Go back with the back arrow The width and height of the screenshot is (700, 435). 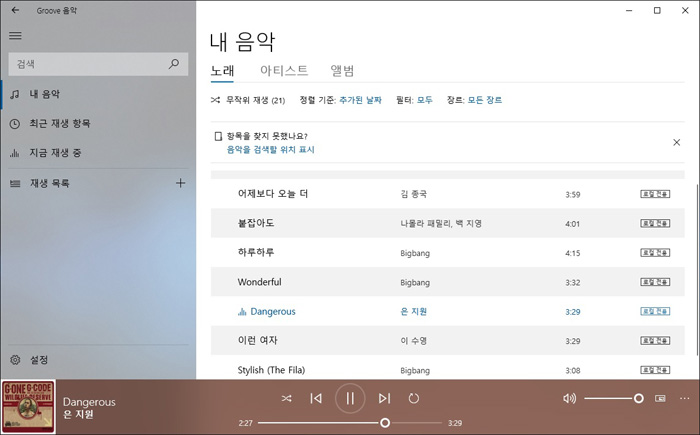pyautogui.click(x=16, y=10)
